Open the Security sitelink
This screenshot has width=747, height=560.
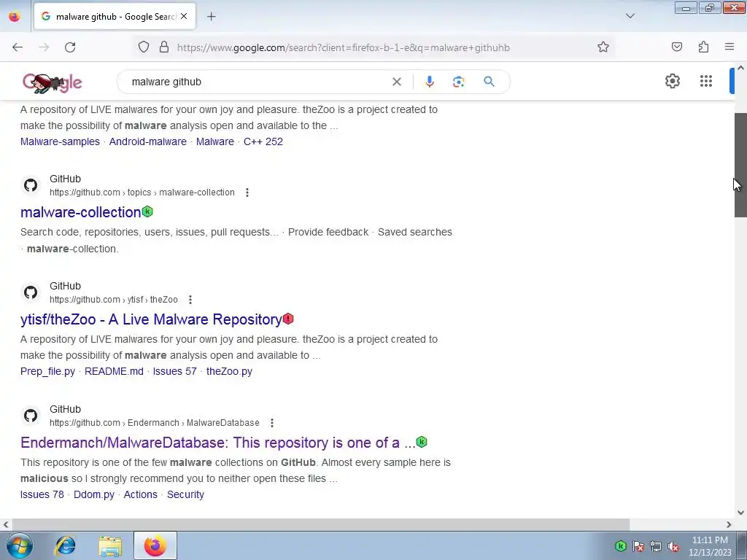click(x=185, y=495)
